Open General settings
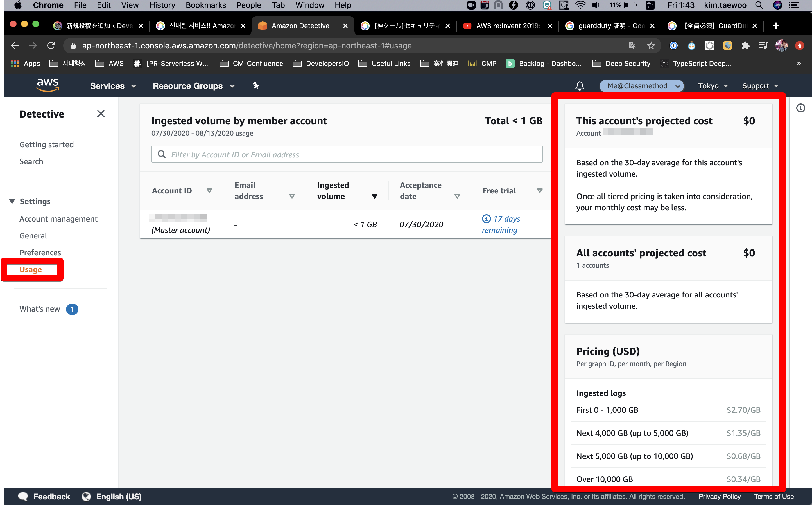The height and width of the screenshot is (505, 812). pos(33,235)
